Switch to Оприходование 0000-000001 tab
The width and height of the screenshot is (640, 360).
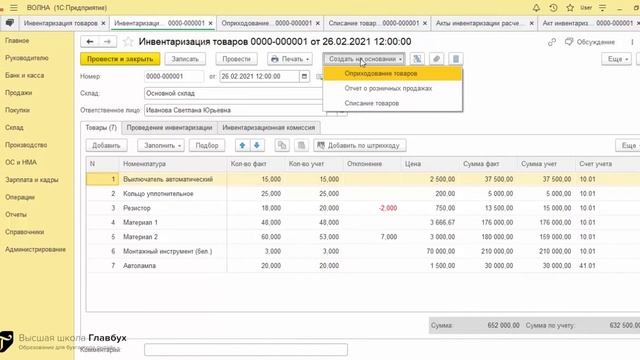pos(267,23)
